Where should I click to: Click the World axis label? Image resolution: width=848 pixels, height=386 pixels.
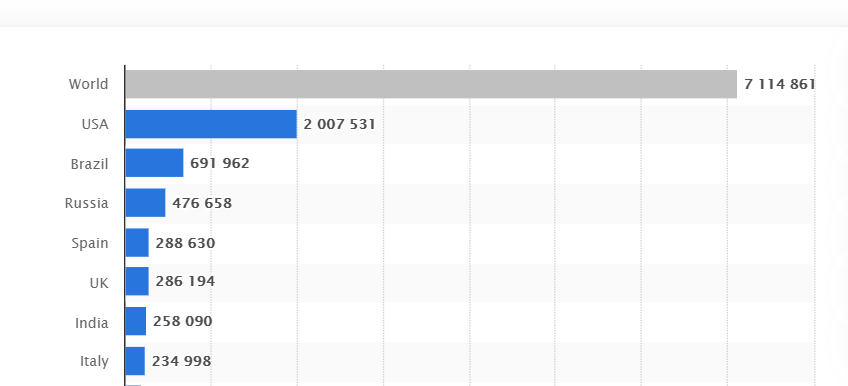[88, 84]
